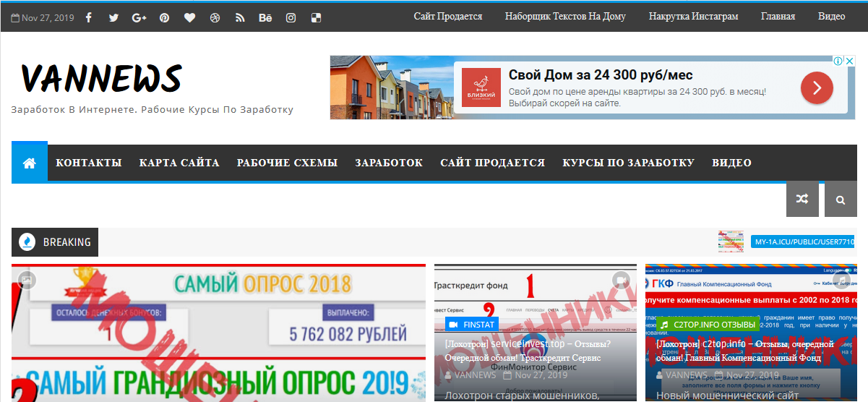Open the Facebook social icon
Screen dimensions: 868x402
pyautogui.click(x=89, y=17)
